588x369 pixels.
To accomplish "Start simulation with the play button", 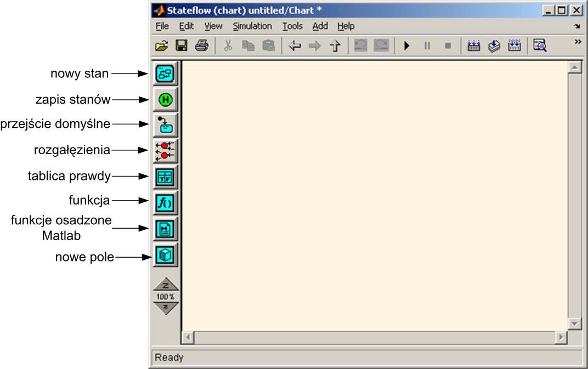I will click(x=407, y=46).
